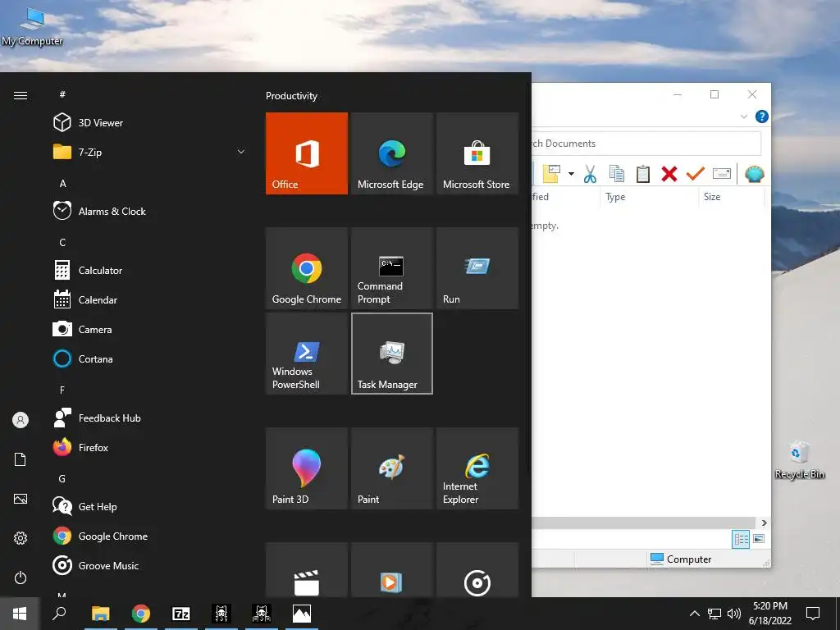Launch Command Prompt tile
This screenshot has height=630, width=840.
391,268
